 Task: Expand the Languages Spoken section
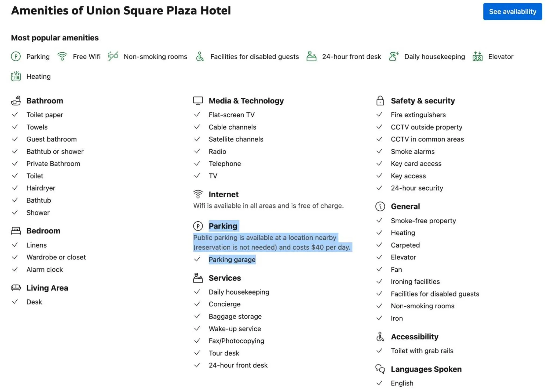426,369
